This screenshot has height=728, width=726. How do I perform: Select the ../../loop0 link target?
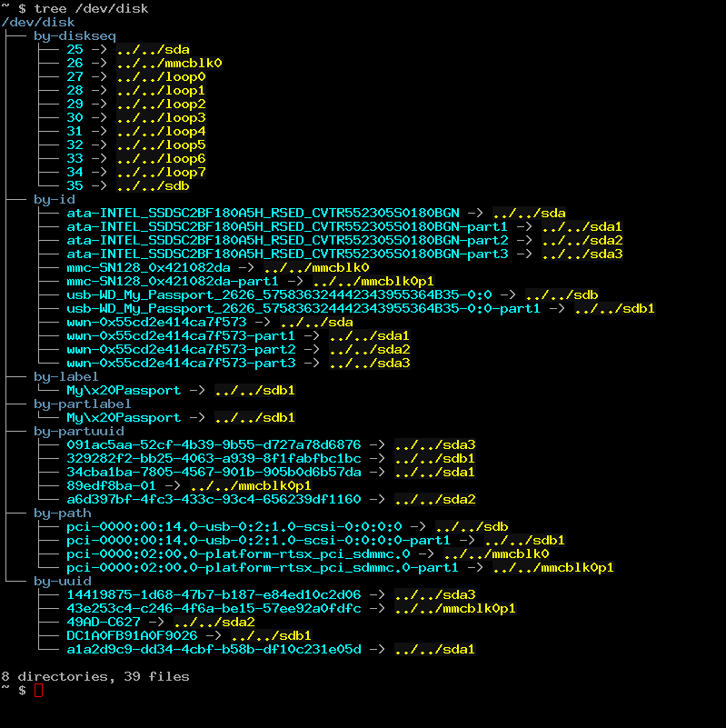(x=161, y=76)
